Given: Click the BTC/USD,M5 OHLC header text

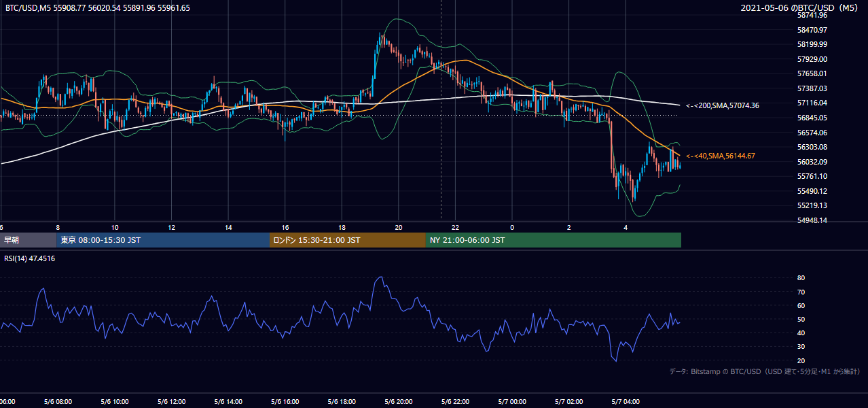Looking at the screenshot, I should [98, 8].
